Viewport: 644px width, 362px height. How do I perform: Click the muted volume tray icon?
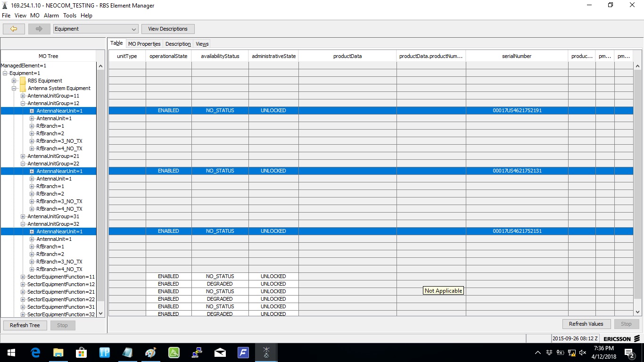pyautogui.click(x=583, y=353)
